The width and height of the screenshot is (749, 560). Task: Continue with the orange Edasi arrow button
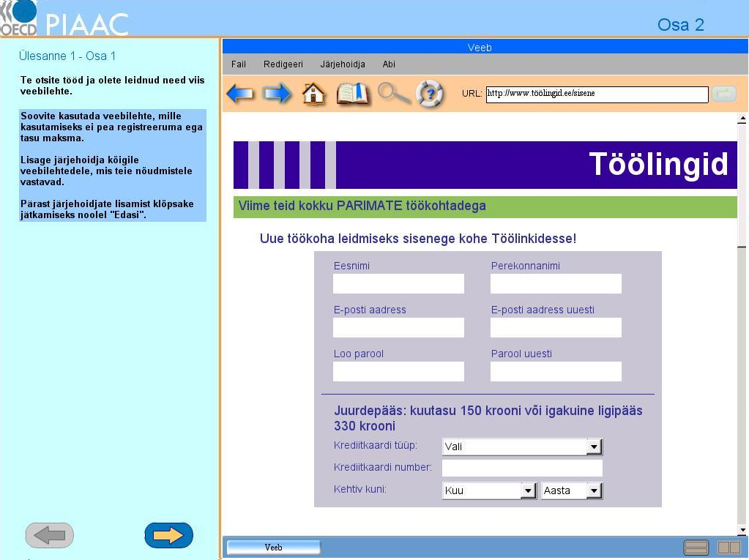click(168, 535)
